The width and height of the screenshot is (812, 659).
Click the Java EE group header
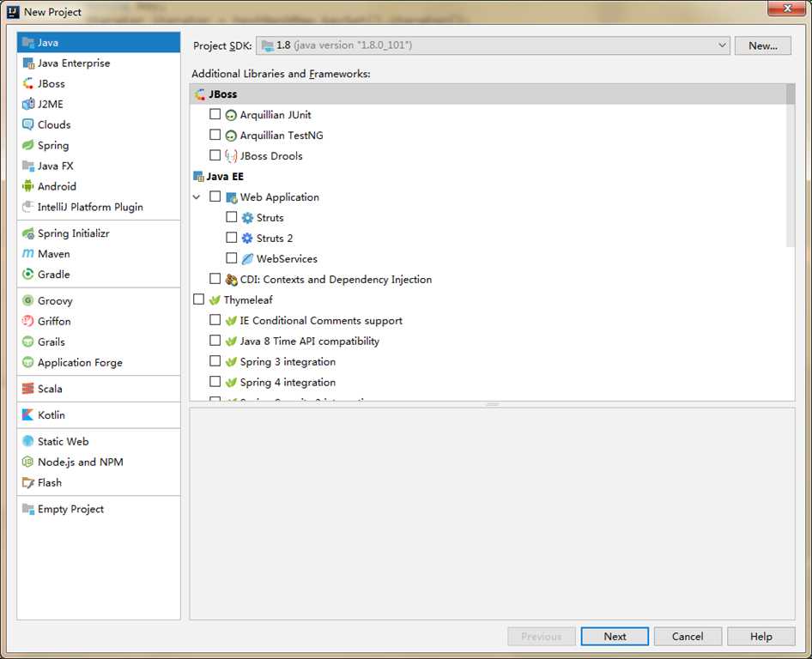(x=488, y=177)
